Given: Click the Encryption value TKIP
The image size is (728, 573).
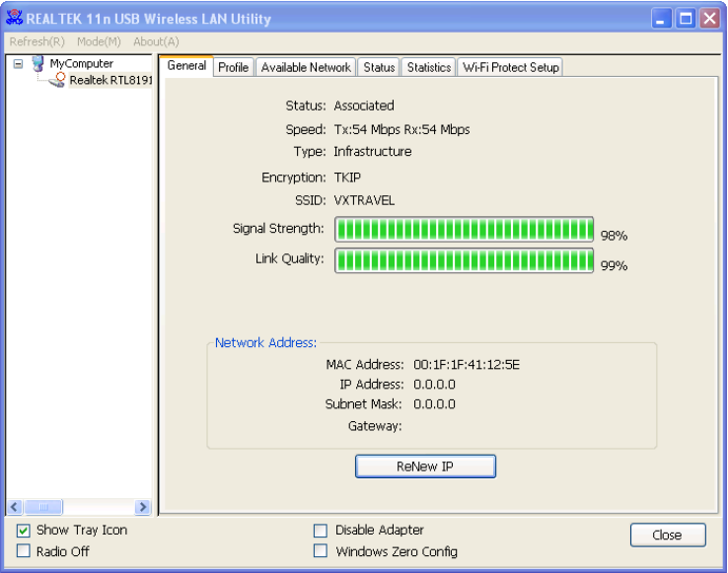Looking at the screenshot, I should pyautogui.click(x=347, y=178).
